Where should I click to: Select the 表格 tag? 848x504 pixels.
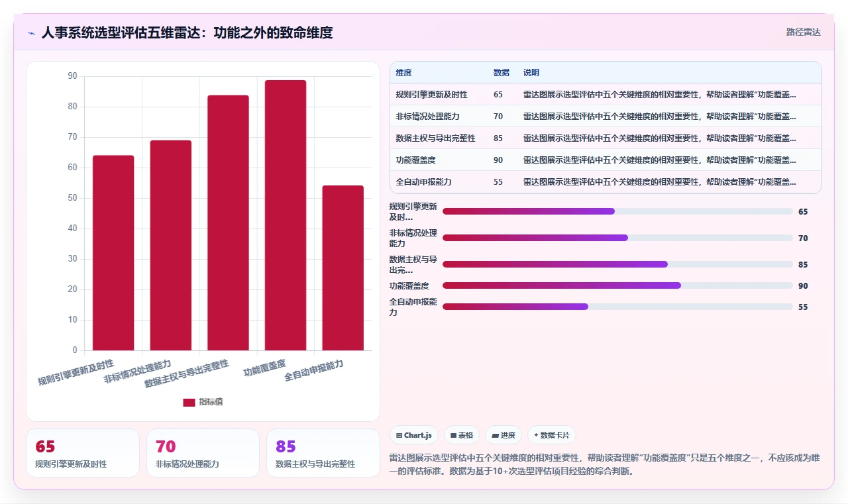(x=461, y=435)
